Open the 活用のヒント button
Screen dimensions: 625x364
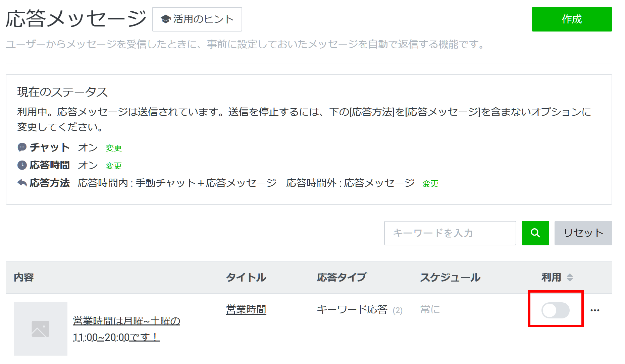[x=197, y=19]
